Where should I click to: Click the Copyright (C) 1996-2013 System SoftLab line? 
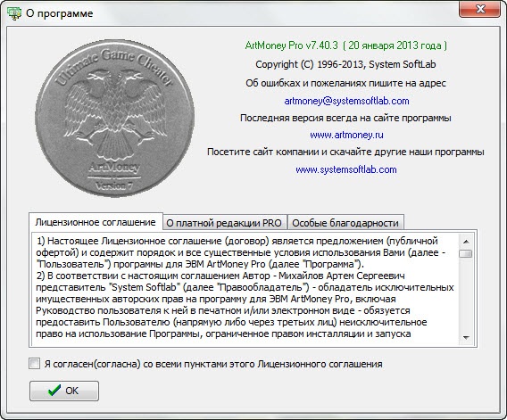(345, 64)
